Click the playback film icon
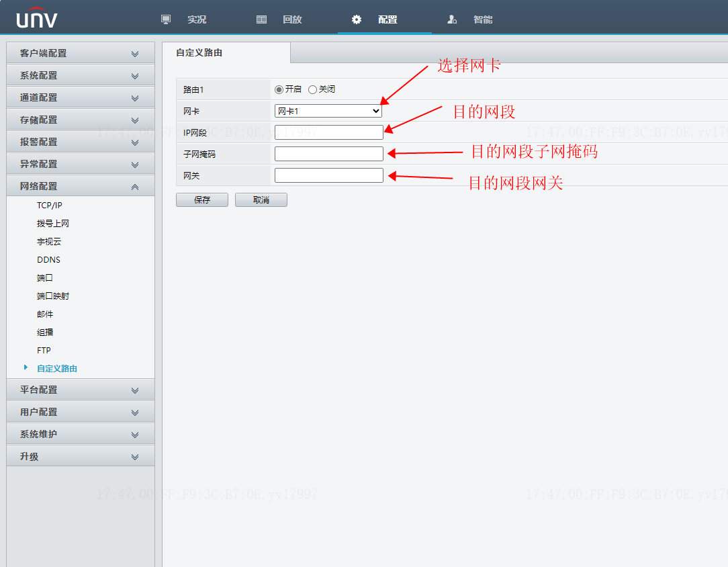 point(261,19)
